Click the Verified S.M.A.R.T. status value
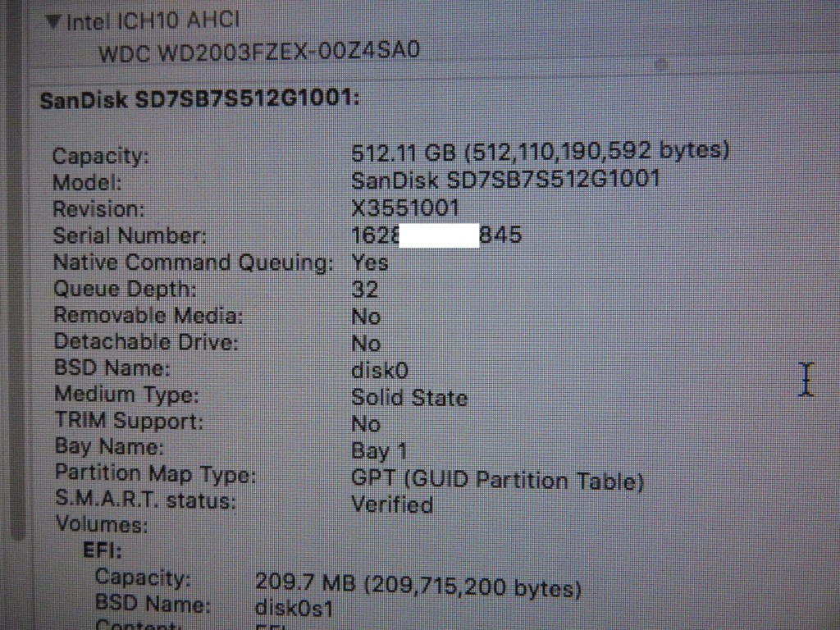The width and height of the screenshot is (840, 630). click(x=392, y=504)
